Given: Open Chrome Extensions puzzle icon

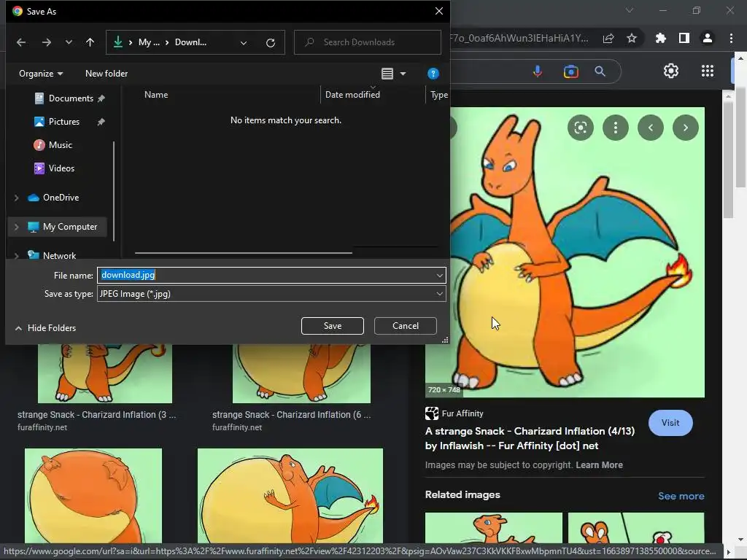Looking at the screenshot, I should pyautogui.click(x=661, y=38).
